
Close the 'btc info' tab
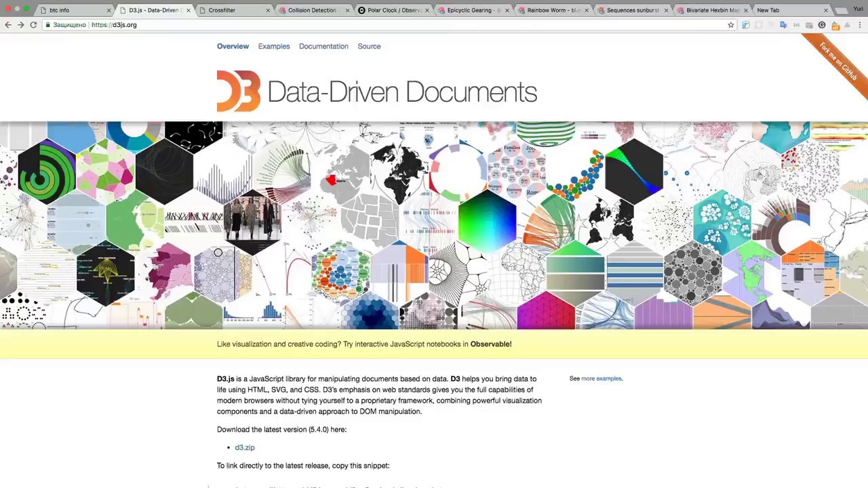tap(108, 11)
